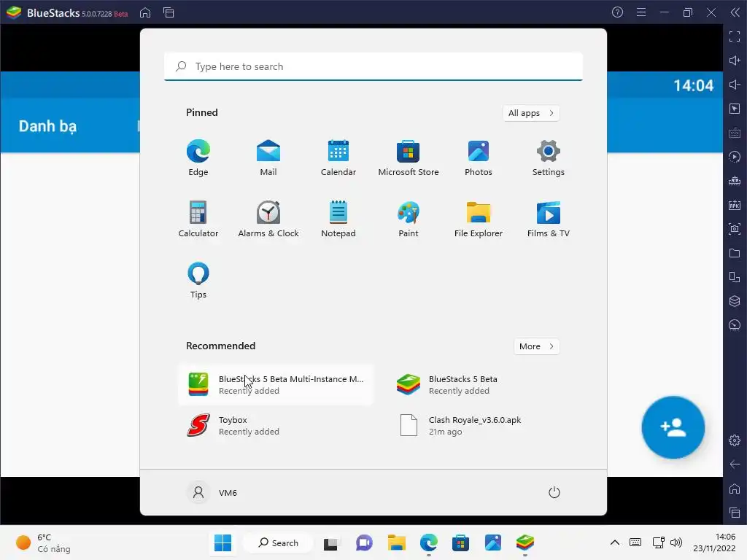This screenshot has height=560, width=747.
Task: Expand the All apps list
Action: 531,113
